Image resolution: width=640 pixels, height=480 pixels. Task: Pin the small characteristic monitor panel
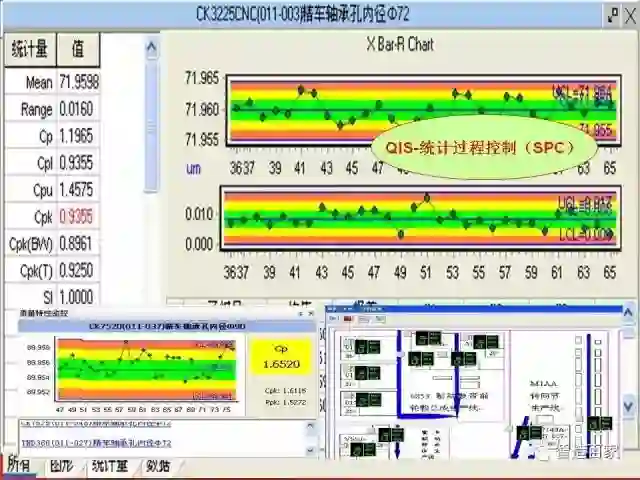[x=301, y=313]
